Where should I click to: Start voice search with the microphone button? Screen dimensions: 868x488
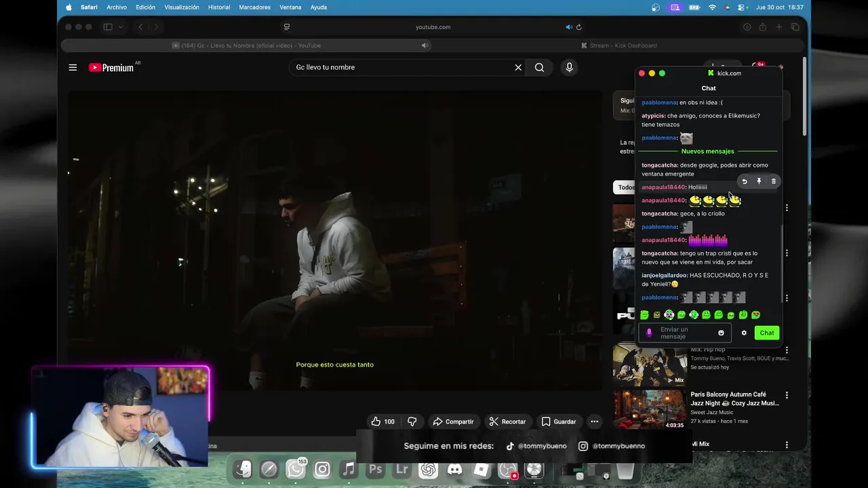[x=569, y=67]
